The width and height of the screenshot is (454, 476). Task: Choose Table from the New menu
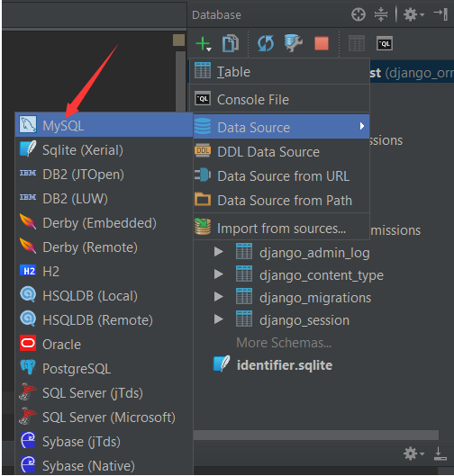coord(279,72)
